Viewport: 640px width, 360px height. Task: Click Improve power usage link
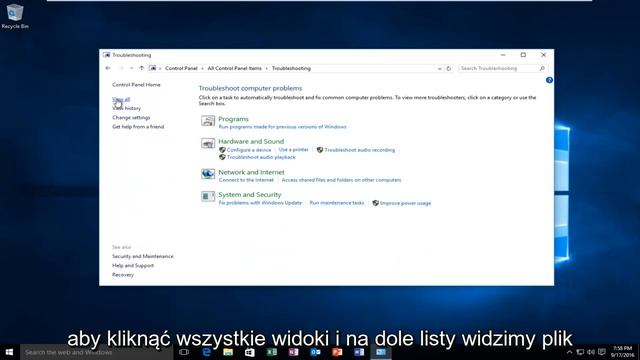click(405, 203)
